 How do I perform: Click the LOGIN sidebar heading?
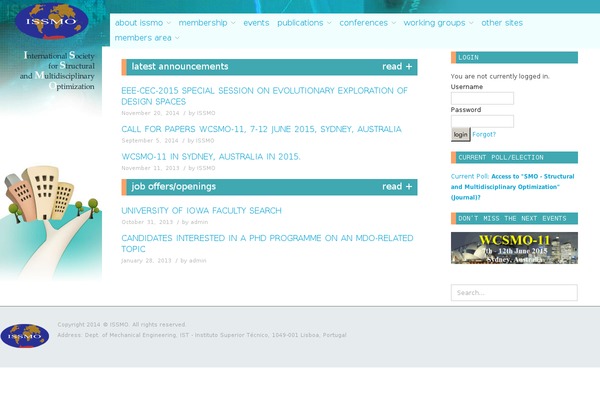pos(514,57)
